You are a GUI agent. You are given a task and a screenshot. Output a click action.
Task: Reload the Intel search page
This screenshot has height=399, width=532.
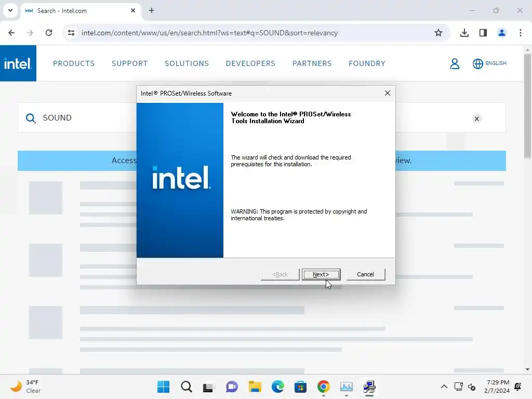click(x=49, y=33)
